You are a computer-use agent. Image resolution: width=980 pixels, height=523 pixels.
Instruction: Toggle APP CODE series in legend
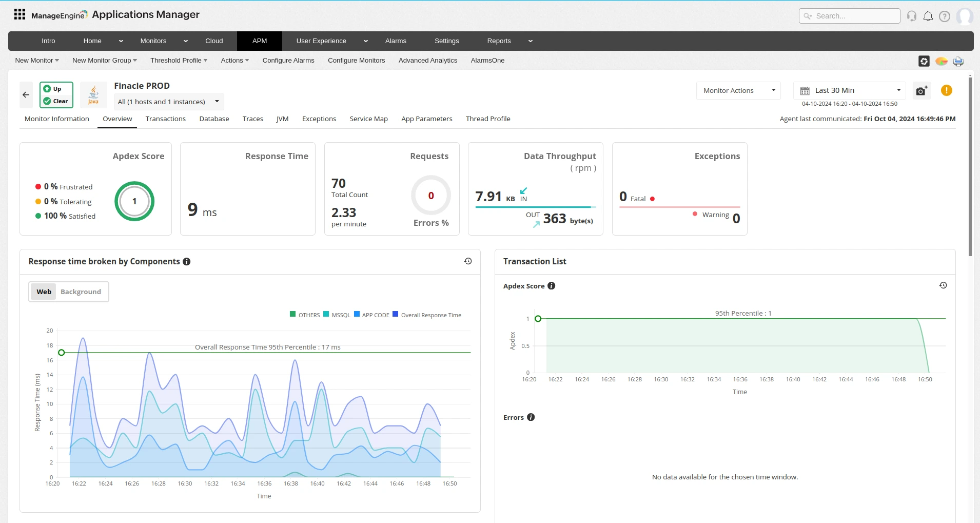pos(371,315)
